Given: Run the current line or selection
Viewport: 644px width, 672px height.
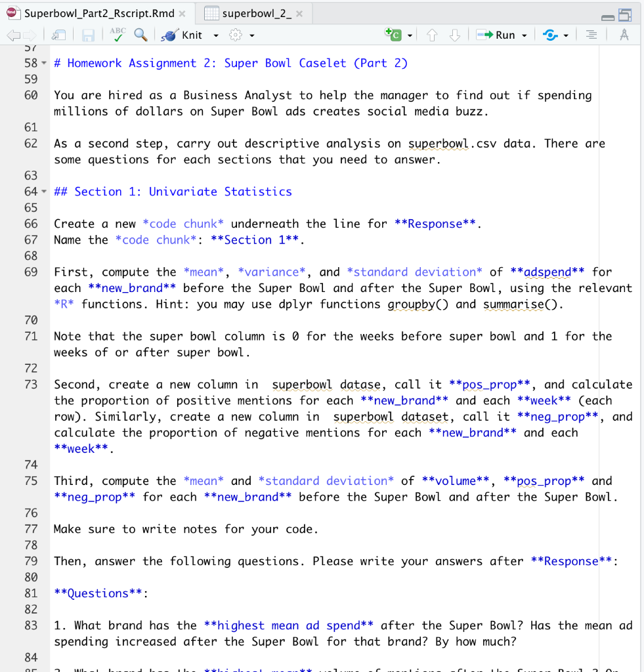Looking at the screenshot, I should pos(496,35).
